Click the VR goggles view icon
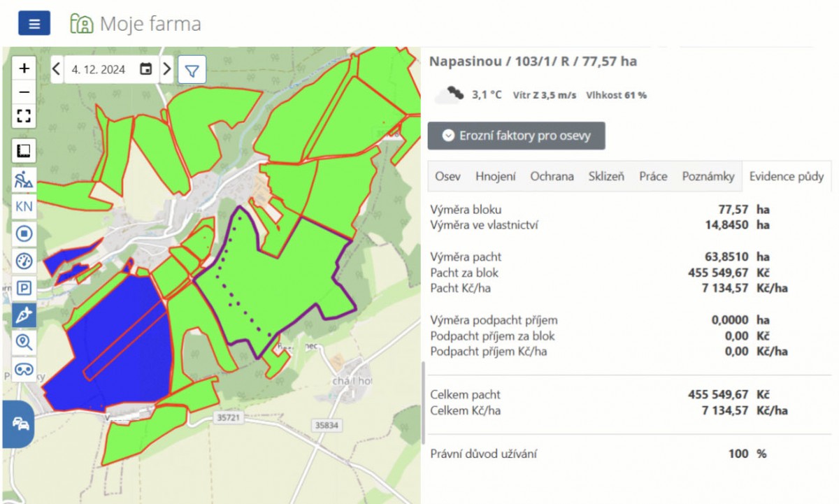 tap(24, 369)
